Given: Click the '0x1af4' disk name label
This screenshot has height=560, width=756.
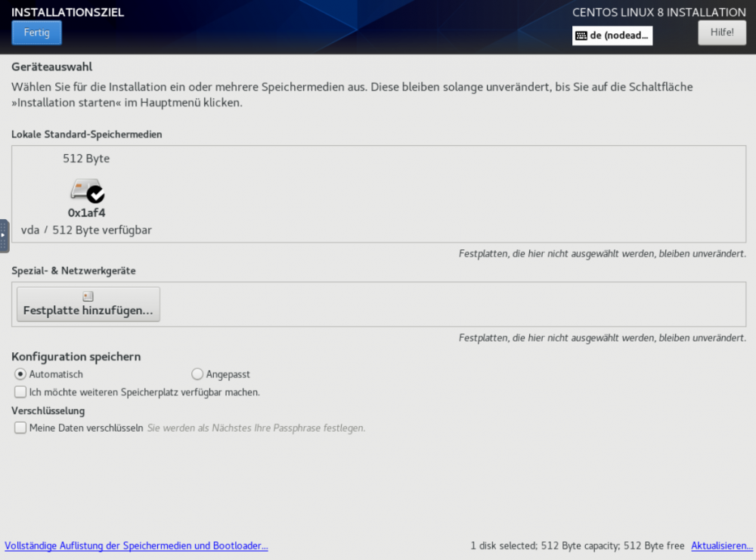Looking at the screenshot, I should point(86,212).
